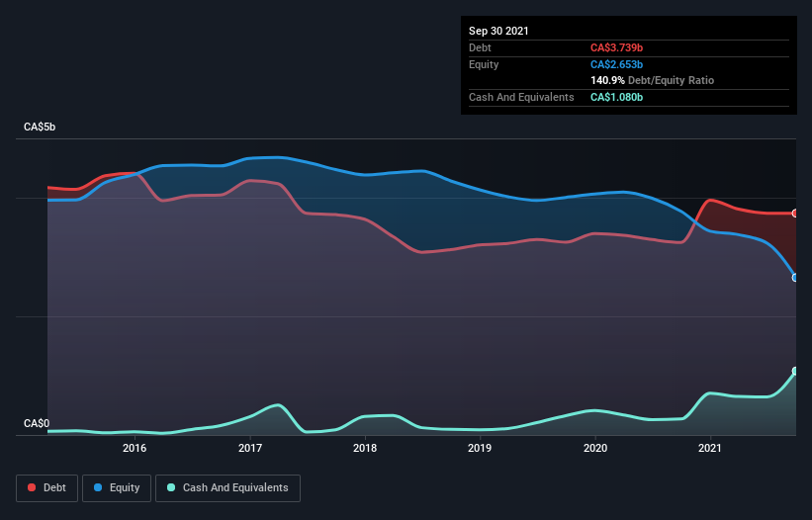Viewport: 812px width, 520px height.
Task: Click the CA$3.739b debt value
Action: pos(616,47)
